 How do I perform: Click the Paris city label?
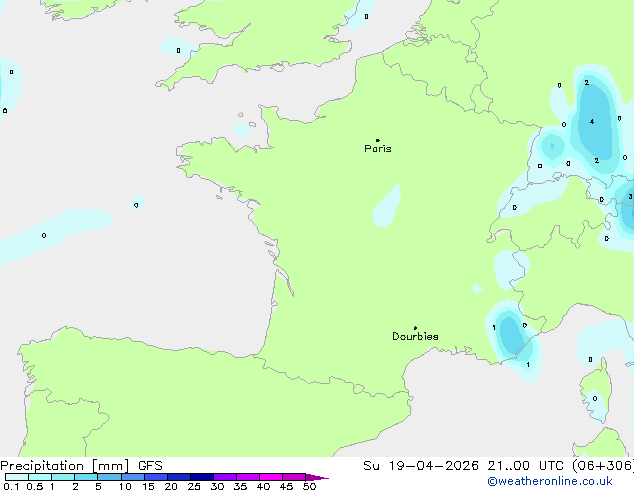pyautogui.click(x=378, y=149)
